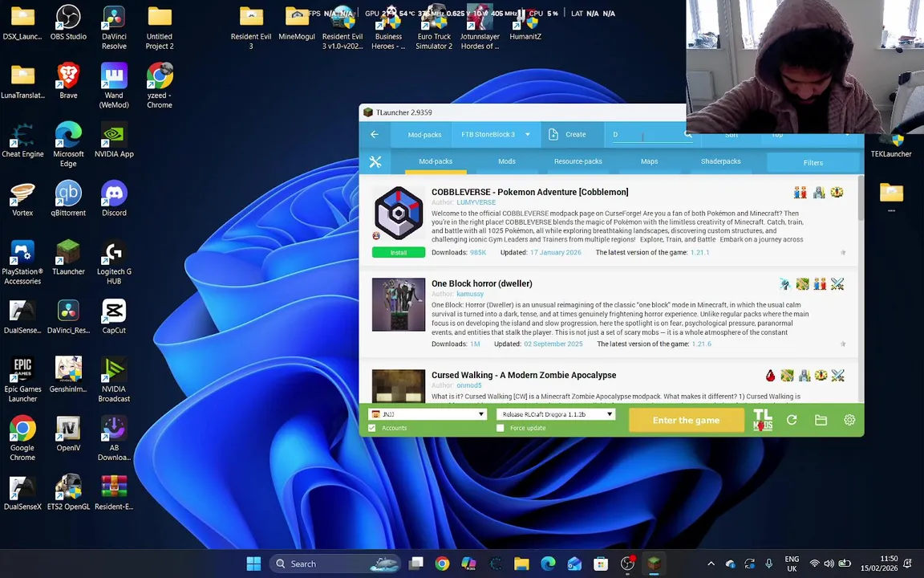This screenshot has width=924, height=578.
Task: Open File Explorer from the taskbar
Action: tap(521, 564)
